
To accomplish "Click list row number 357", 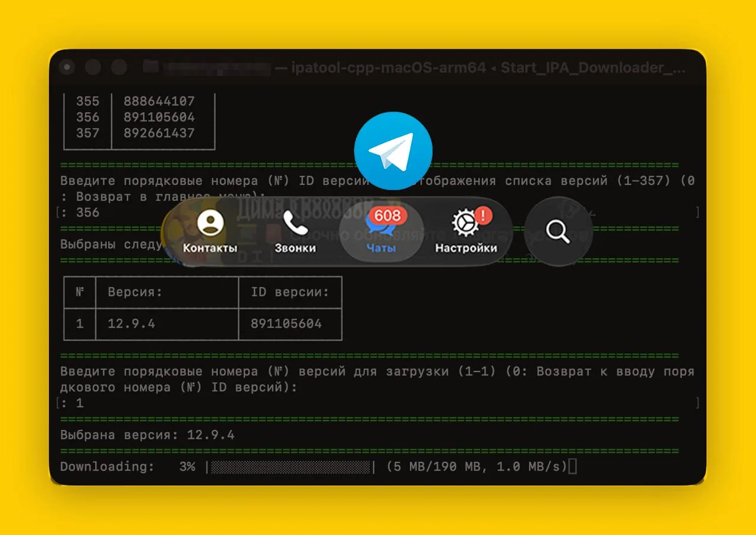I will [x=88, y=133].
